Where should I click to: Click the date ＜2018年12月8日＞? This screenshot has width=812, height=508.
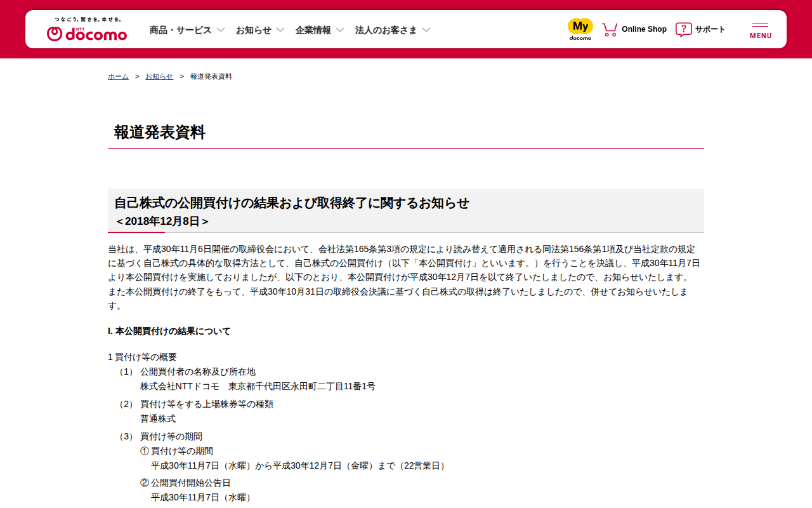pos(162,221)
